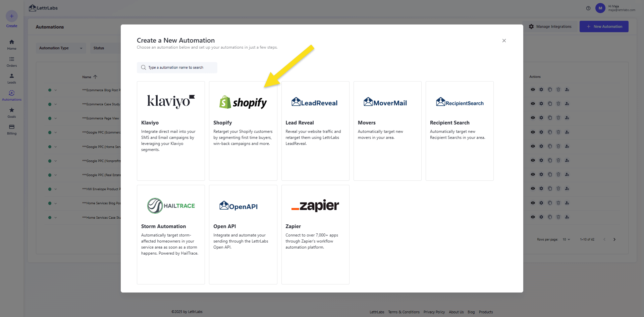Click the automation name search field

click(x=177, y=67)
